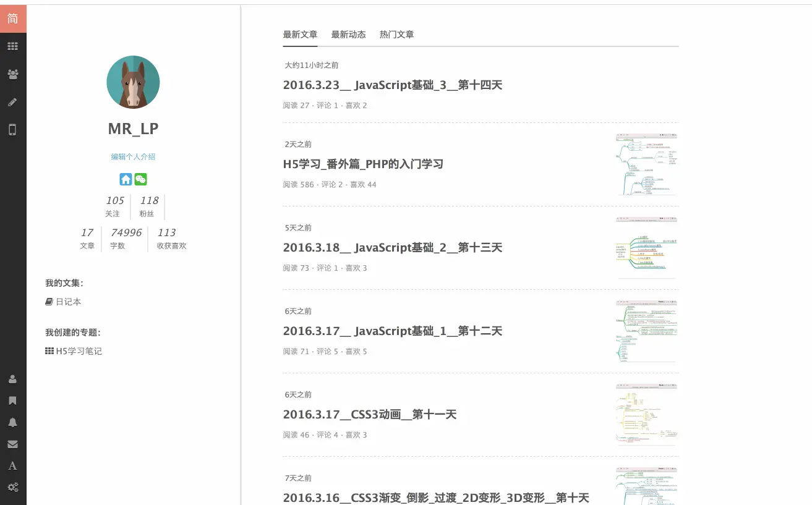Click the 5天之前 timestamp

pos(298,228)
